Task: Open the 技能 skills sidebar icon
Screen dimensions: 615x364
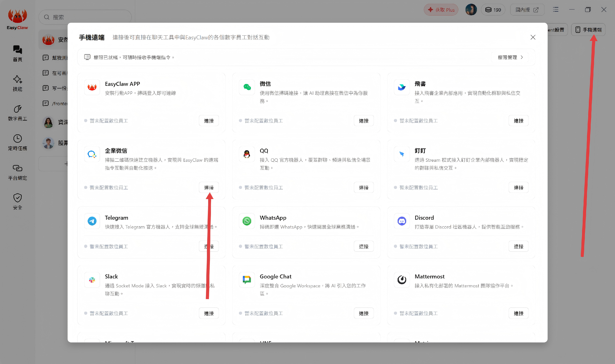Action: point(17,83)
